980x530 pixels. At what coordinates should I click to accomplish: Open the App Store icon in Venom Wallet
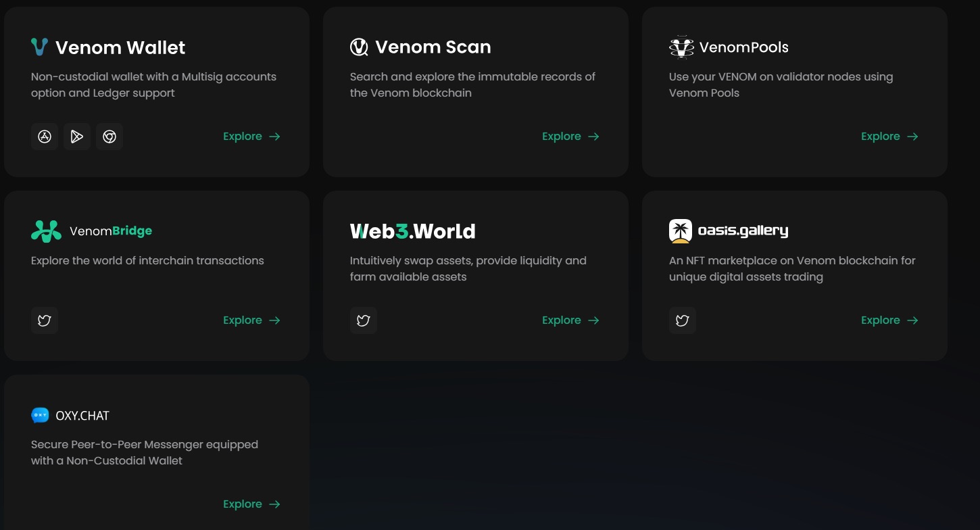pos(45,137)
